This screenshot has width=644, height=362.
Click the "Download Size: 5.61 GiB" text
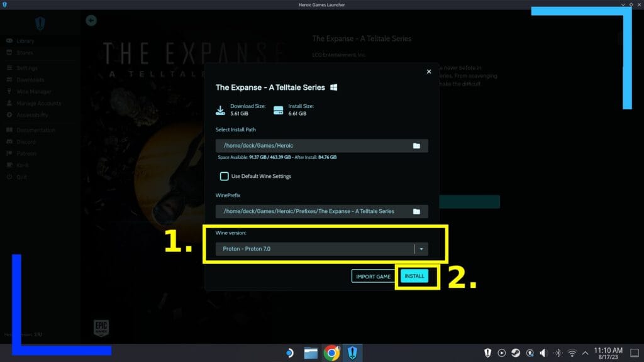pyautogui.click(x=248, y=109)
